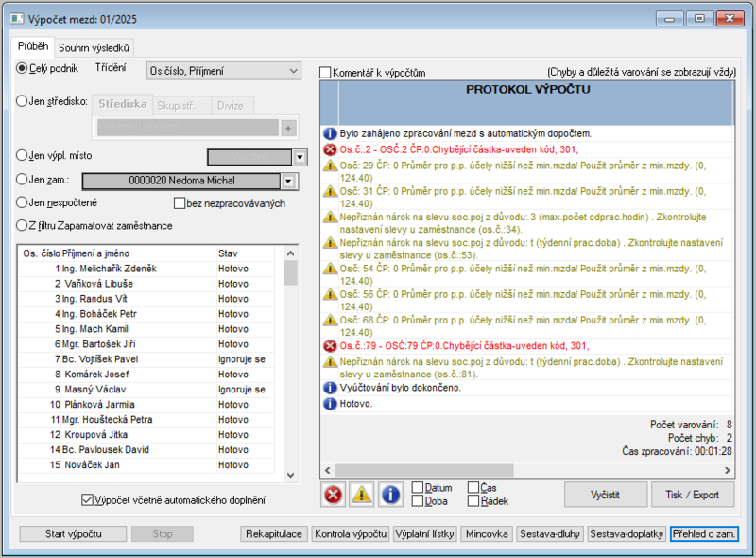Expand the výpl. místo dropdown arrow
Image resolution: width=756 pixels, height=558 pixels.
point(300,157)
